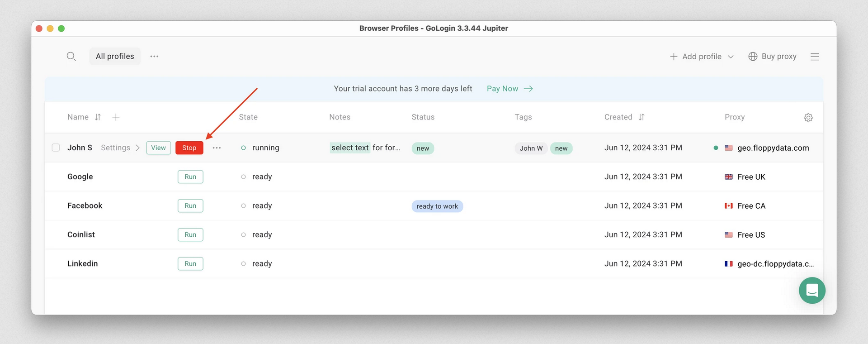Open the column settings gear icon
This screenshot has height=344, width=868.
[808, 118]
